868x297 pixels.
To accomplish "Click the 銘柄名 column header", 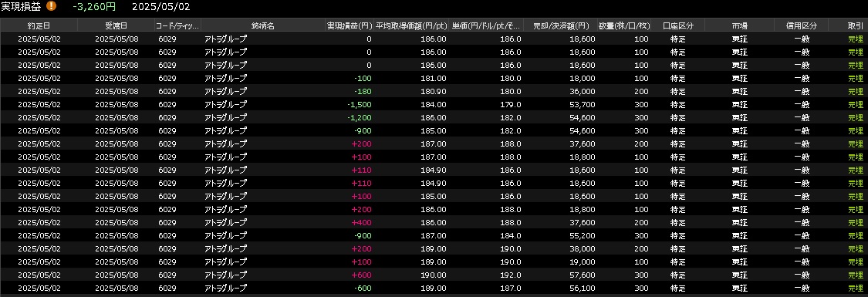I will click(x=263, y=25).
